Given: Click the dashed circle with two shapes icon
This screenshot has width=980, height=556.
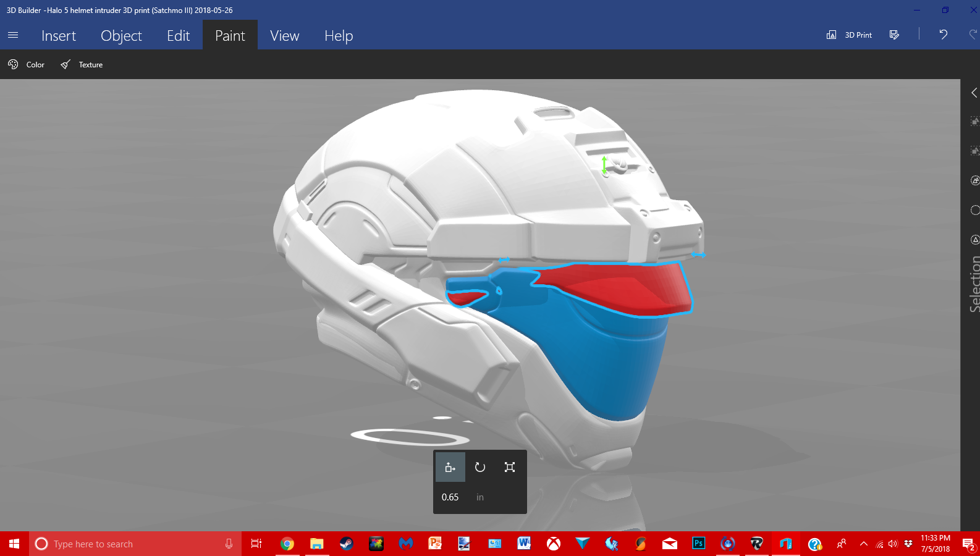Looking at the screenshot, I should click(975, 180).
